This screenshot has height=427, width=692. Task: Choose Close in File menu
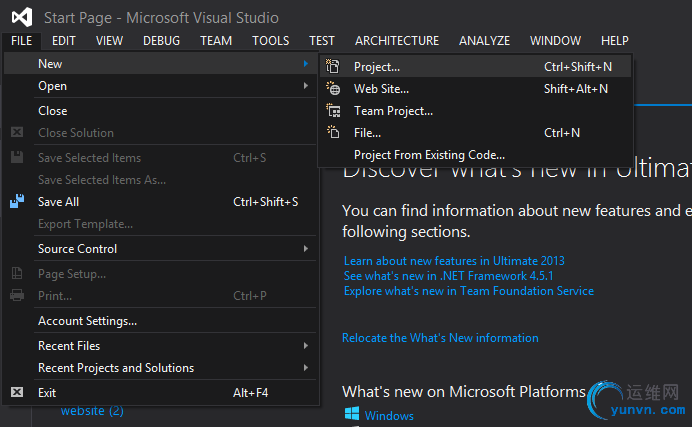coord(161,111)
